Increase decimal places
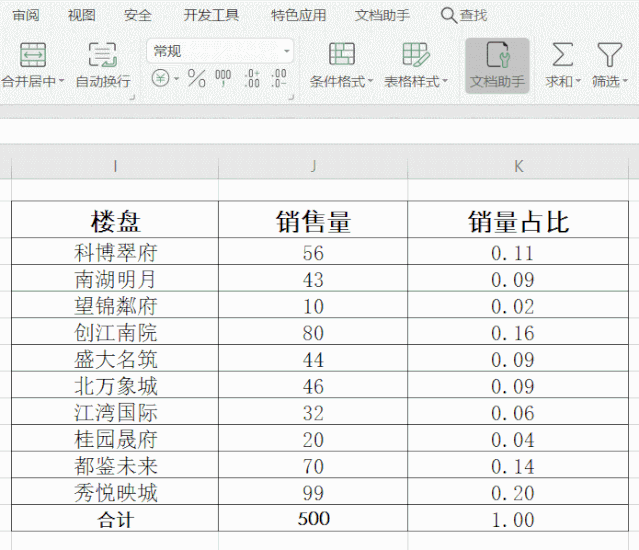The image size is (639, 550). pos(252,78)
